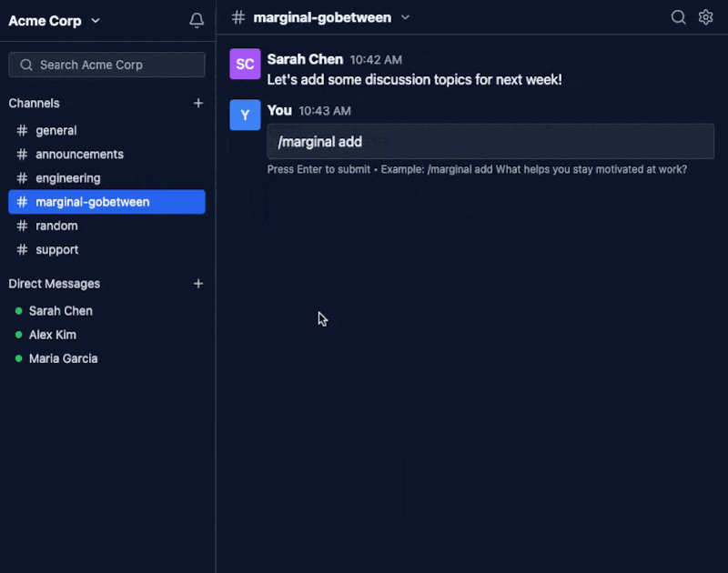Click the hash icon beside channel title

(238, 17)
